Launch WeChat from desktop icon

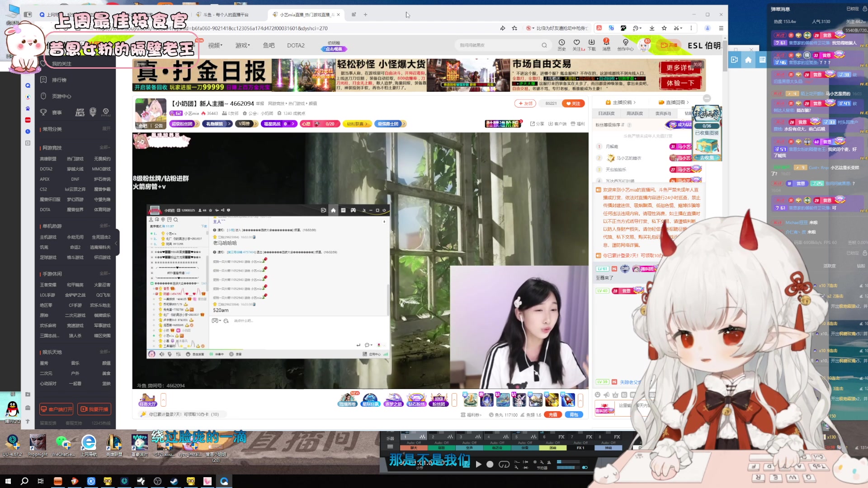(x=63, y=445)
